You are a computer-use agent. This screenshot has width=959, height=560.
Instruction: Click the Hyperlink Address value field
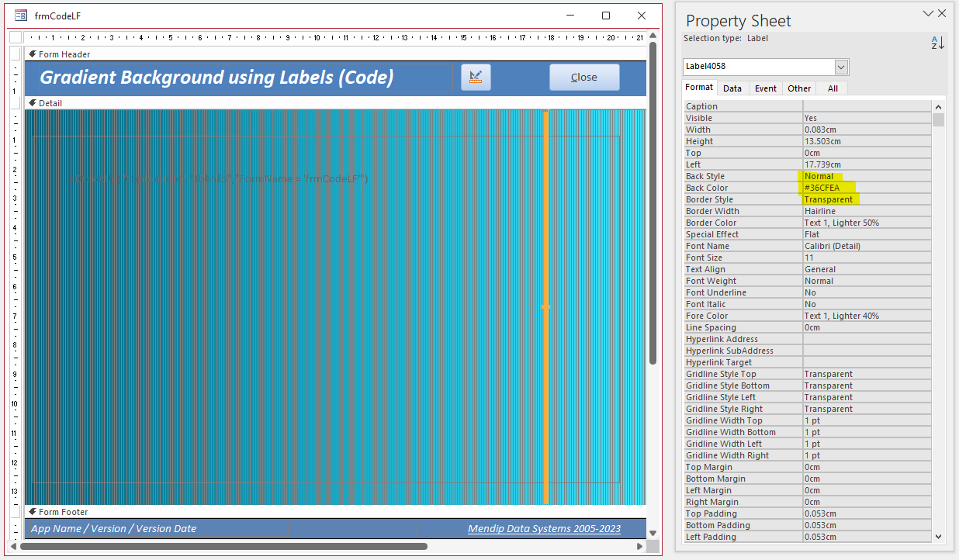tap(867, 339)
